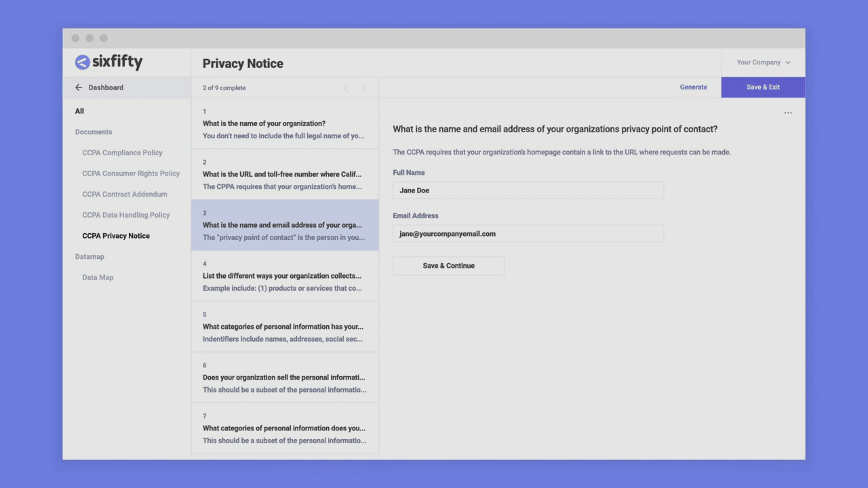Click the Dashboard label
This screenshot has height=488, width=868.
(x=106, y=87)
